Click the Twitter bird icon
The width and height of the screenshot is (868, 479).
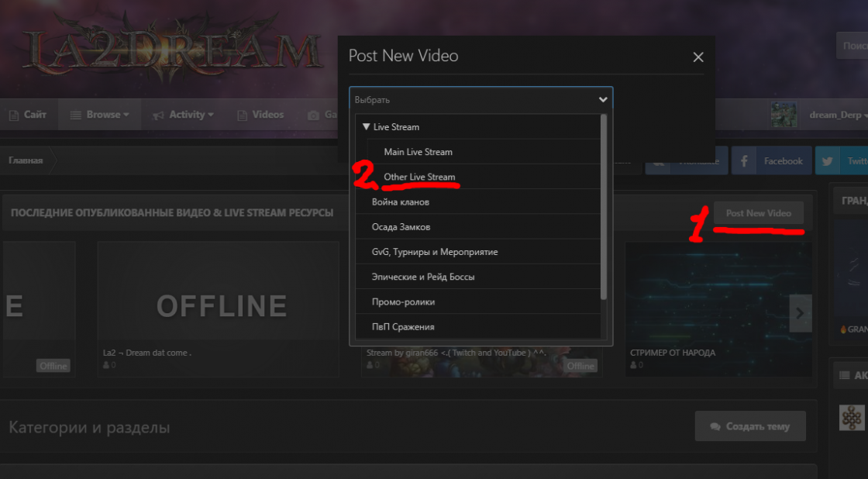[828, 161]
